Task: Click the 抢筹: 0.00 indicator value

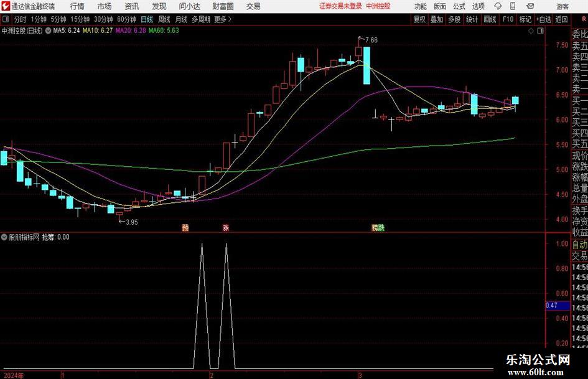Action: (55, 237)
